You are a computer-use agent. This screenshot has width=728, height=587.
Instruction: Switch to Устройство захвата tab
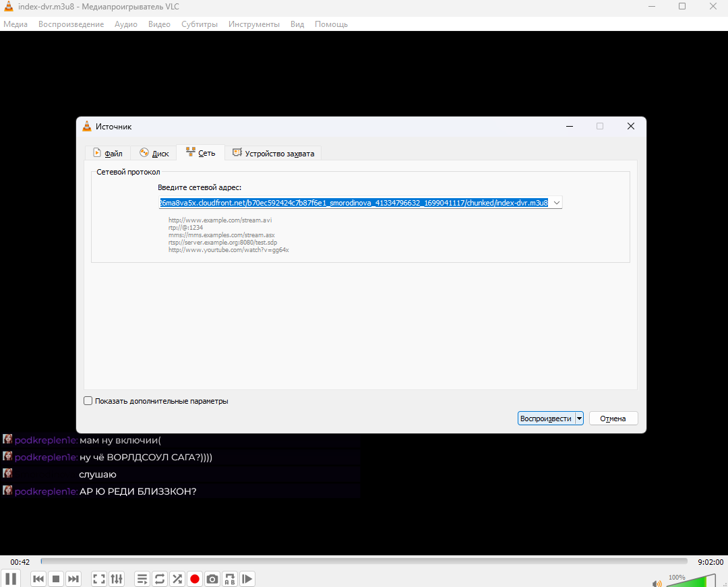click(x=274, y=153)
